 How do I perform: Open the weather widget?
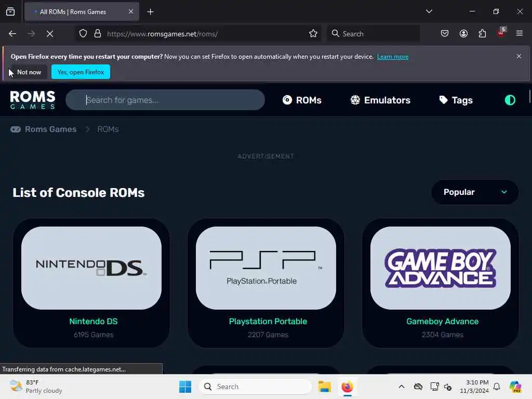point(36,387)
